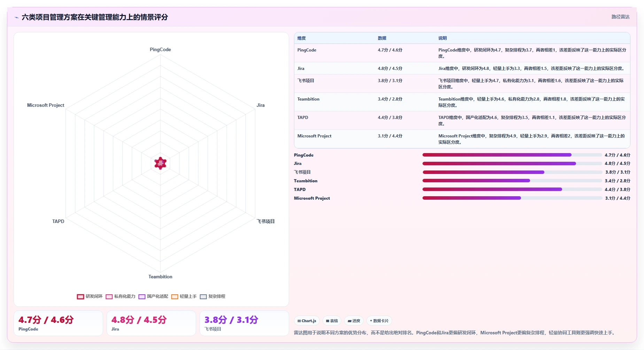644x350 pixels.
Task: Click the TAPD progress bar
Action: click(x=512, y=189)
